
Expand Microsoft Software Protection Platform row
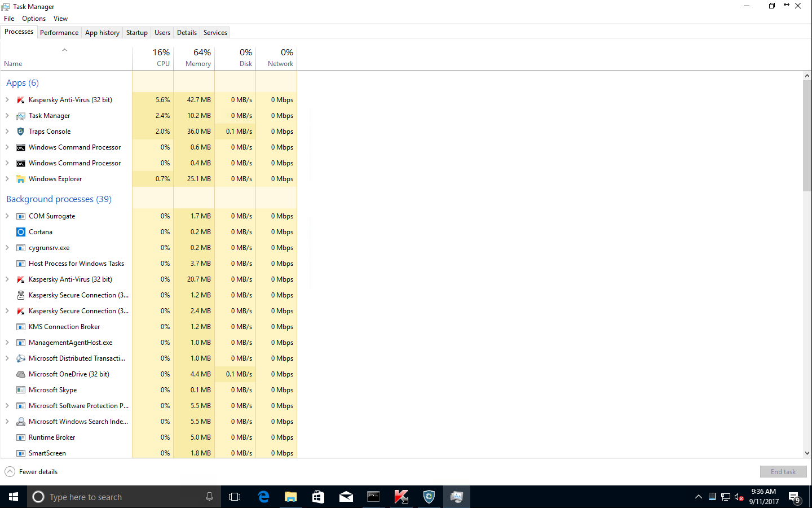coord(7,406)
